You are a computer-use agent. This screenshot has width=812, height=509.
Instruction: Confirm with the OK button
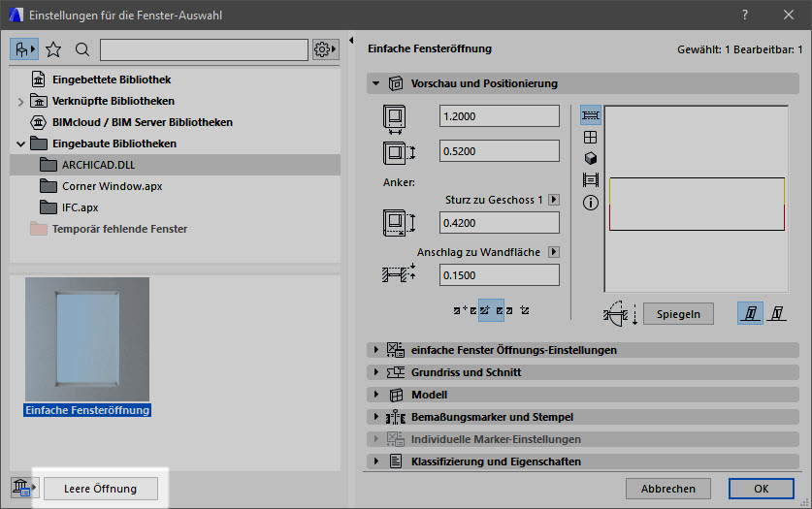click(762, 489)
